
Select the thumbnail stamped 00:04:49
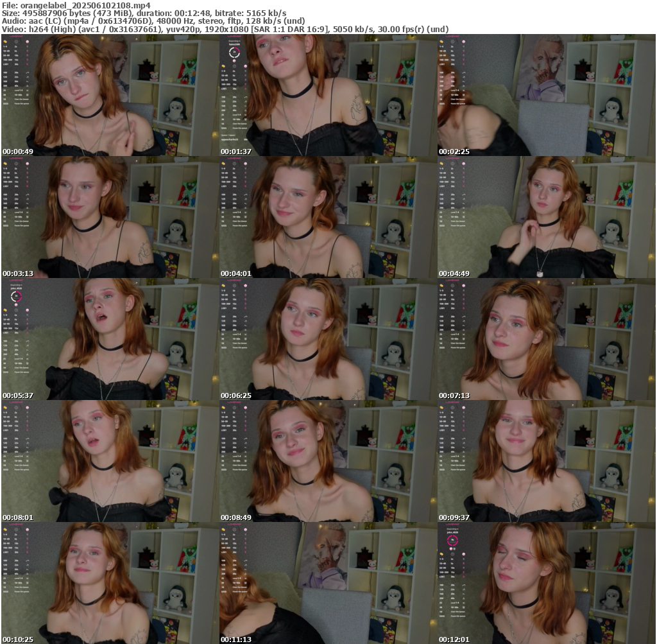tap(546, 217)
